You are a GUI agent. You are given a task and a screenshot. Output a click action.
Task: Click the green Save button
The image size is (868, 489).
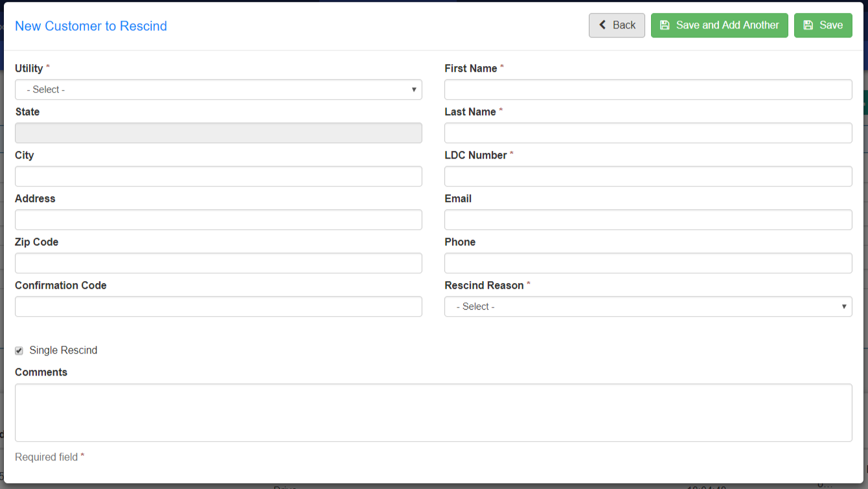pyautogui.click(x=823, y=25)
